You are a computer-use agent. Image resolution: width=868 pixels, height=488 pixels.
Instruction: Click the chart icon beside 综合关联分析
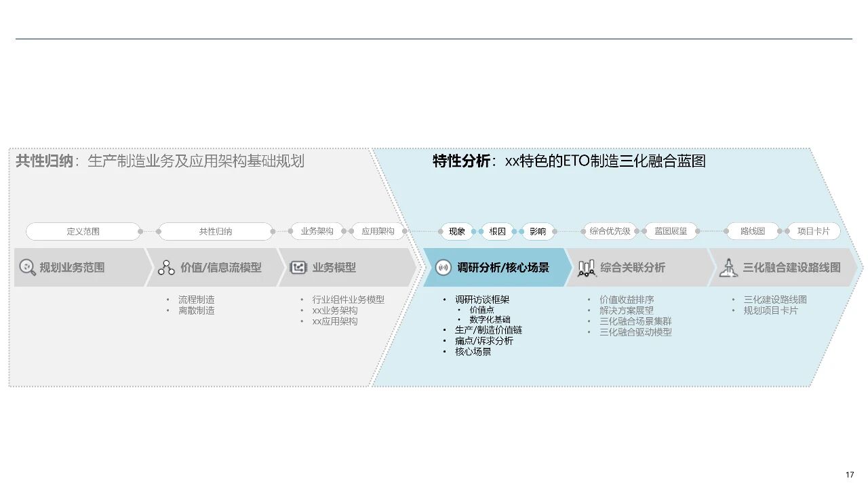coord(586,268)
